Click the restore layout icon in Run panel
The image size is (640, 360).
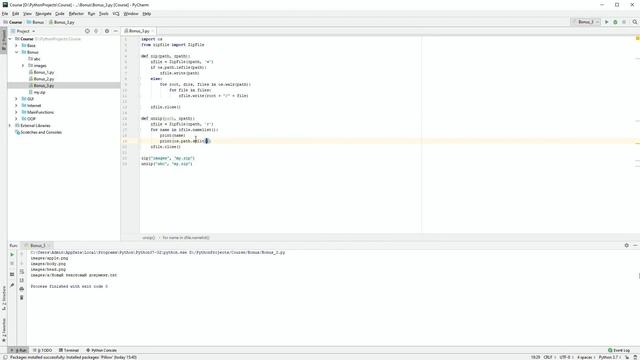12,274
